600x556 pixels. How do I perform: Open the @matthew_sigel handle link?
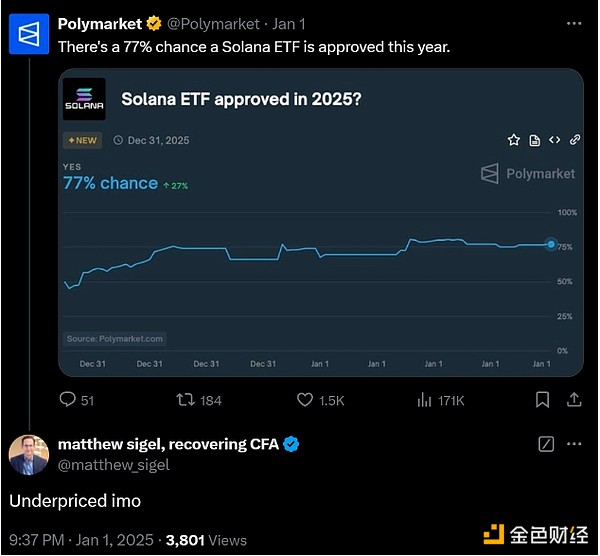pos(114,465)
